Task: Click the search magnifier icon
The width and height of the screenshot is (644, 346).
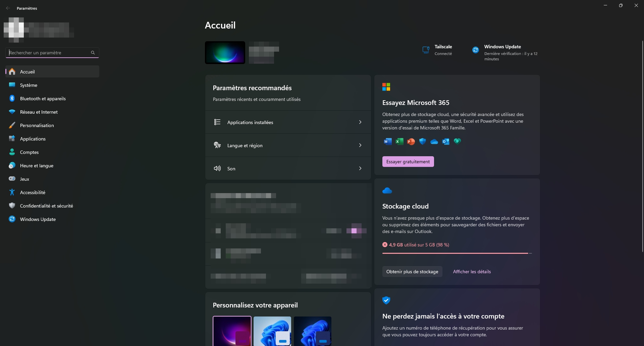Action: [x=93, y=53]
